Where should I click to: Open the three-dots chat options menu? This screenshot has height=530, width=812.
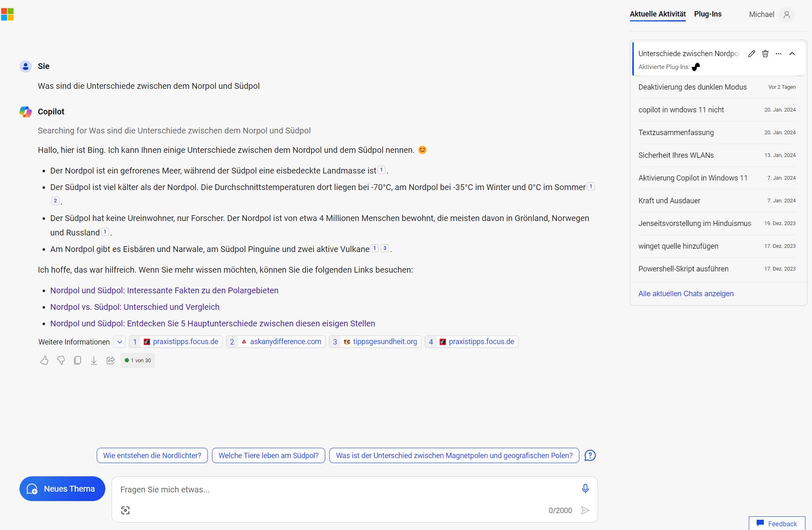point(779,54)
